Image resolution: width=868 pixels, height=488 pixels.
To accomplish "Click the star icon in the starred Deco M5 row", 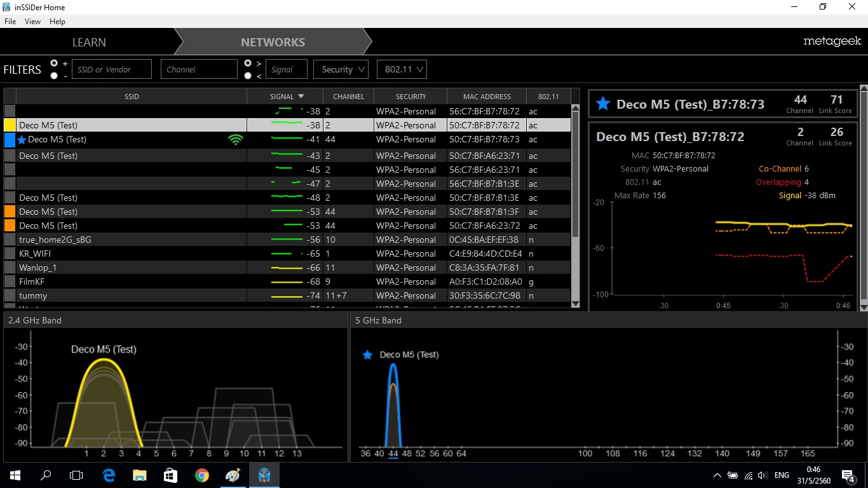I will [x=22, y=140].
